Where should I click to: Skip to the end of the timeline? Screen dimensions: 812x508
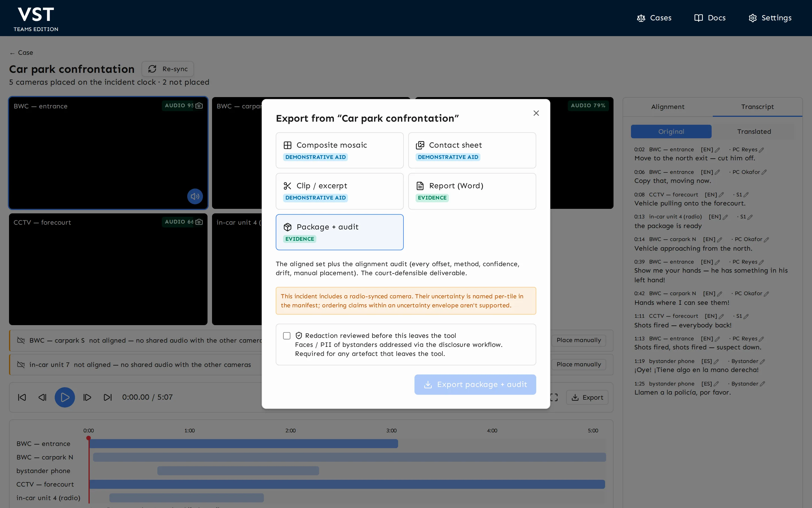pyautogui.click(x=108, y=397)
